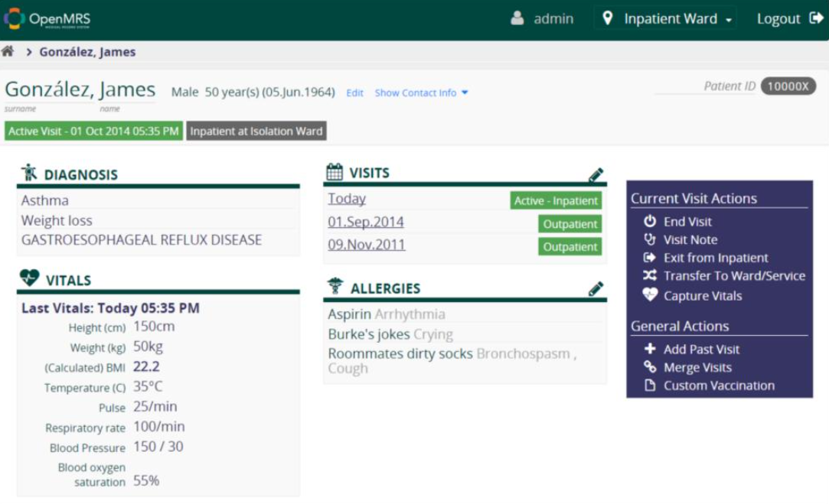Click the admin username
The width and height of the screenshot is (829, 504).
tap(553, 19)
